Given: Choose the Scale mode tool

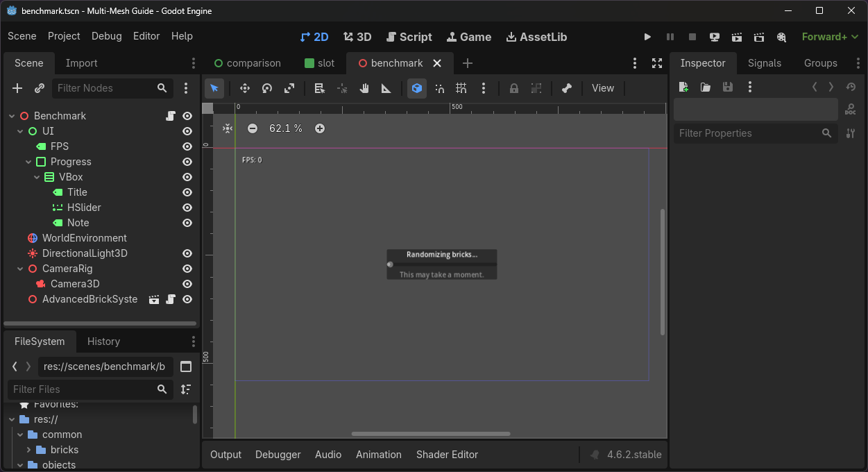Looking at the screenshot, I should pyautogui.click(x=289, y=88).
